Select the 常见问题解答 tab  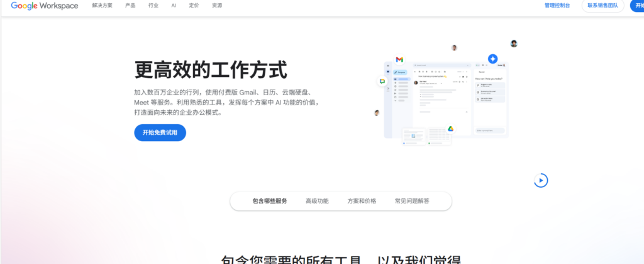(x=412, y=201)
